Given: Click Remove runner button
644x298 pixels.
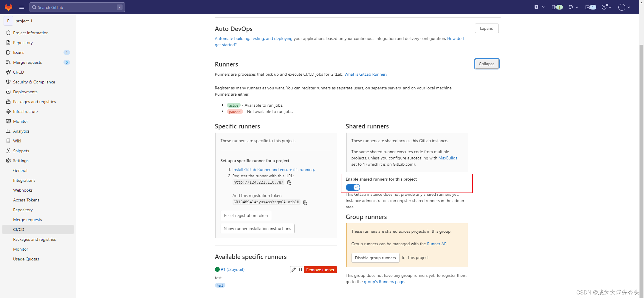Looking at the screenshot, I should click(x=320, y=270).
